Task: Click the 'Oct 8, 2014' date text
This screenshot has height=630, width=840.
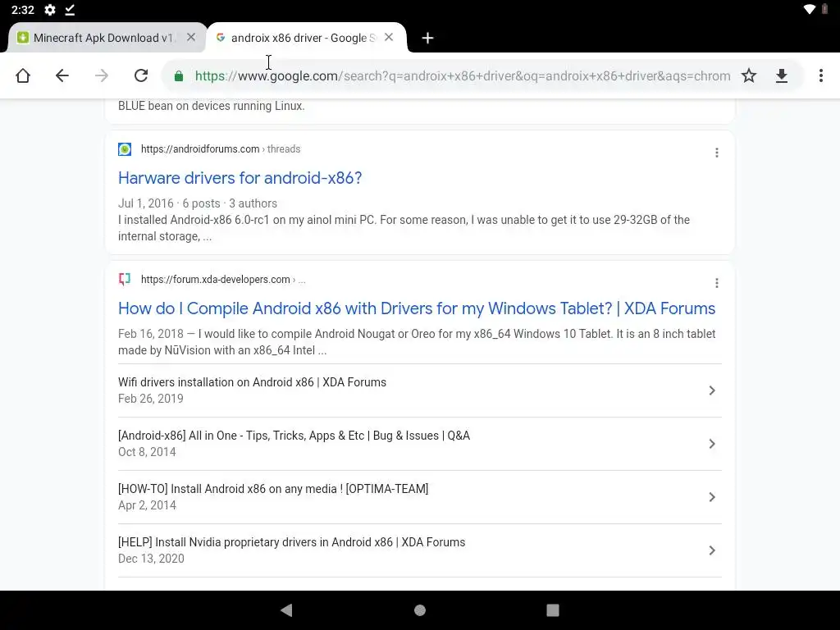Action: (x=147, y=452)
